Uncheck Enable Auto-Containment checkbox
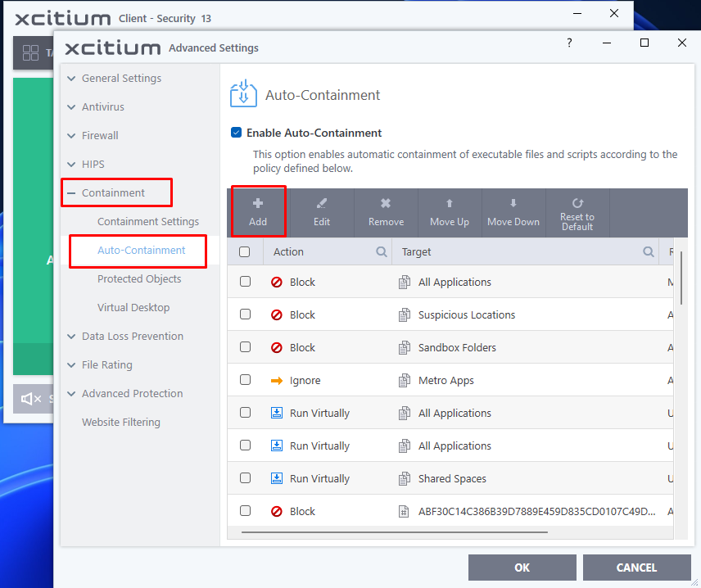The image size is (701, 588). [237, 133]
